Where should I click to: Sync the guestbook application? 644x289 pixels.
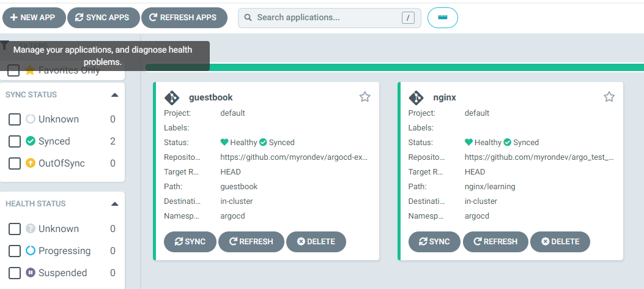[190, 242]
